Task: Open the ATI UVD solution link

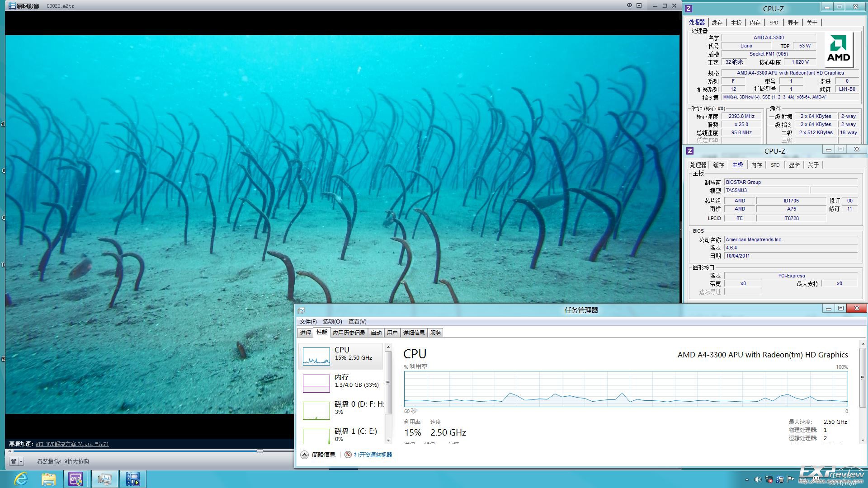Action: point(72,444)
